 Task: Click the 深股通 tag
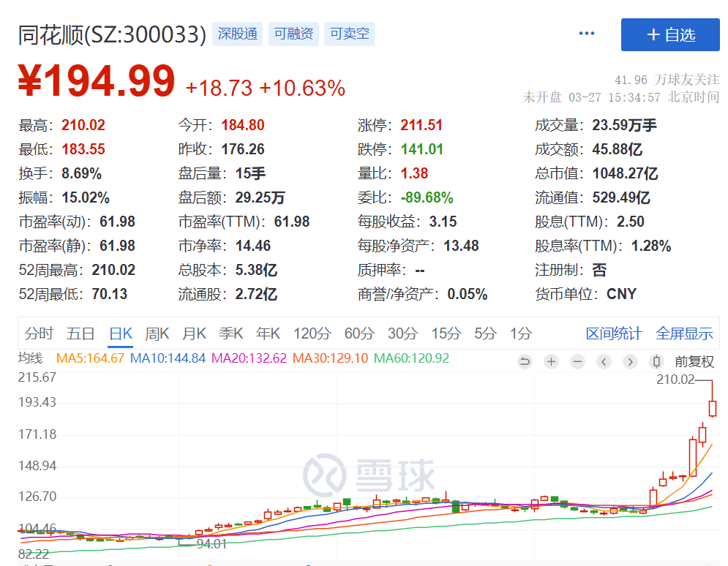tap(237, 34)
